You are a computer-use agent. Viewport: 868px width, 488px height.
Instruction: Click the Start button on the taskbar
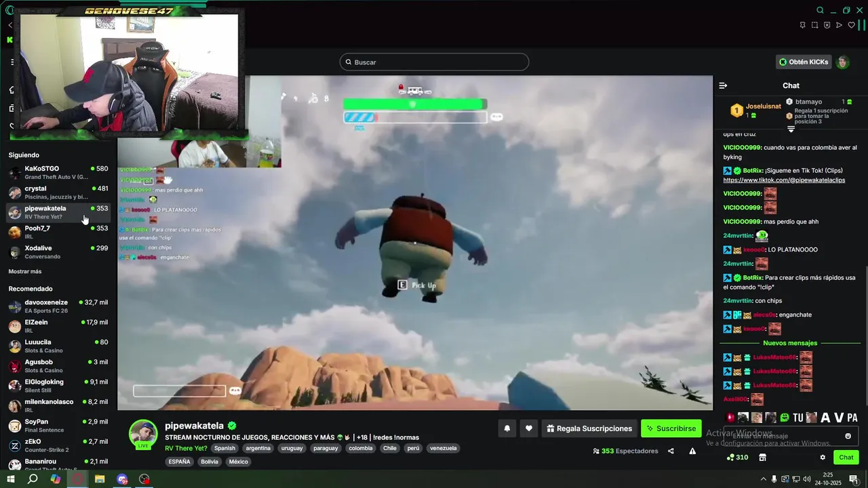[10, 479]
